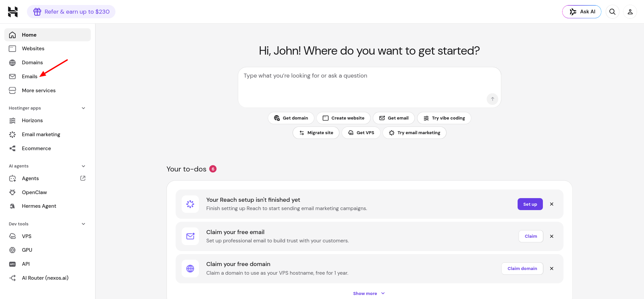This screenshot has height=299, width=644.
Task: Click the Email marketing spinner icon
Action: coord(12,135)
